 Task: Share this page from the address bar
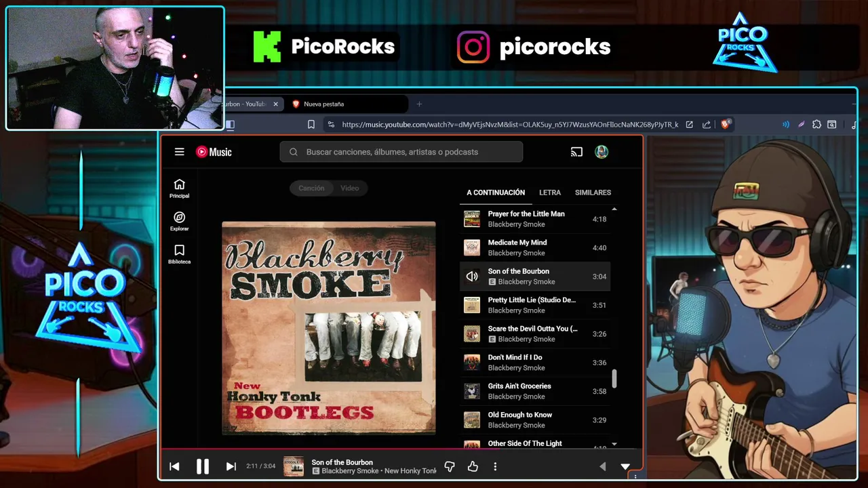coord(707,125)
